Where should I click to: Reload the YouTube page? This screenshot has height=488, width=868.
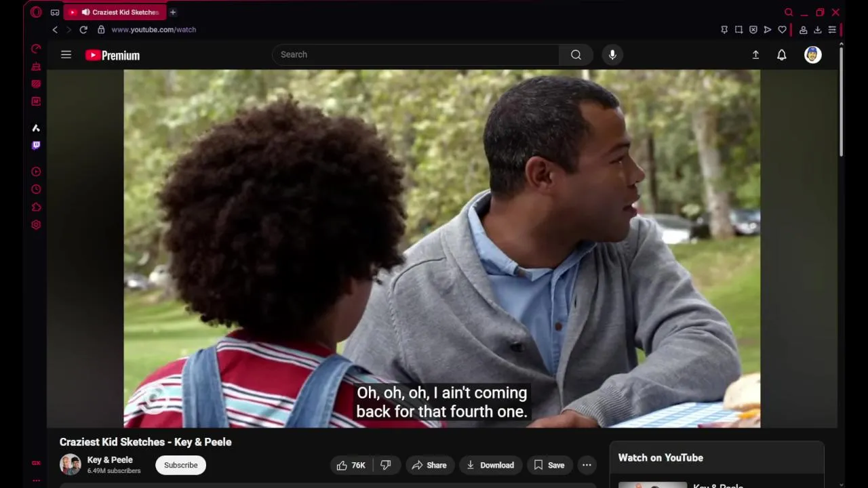83,30
